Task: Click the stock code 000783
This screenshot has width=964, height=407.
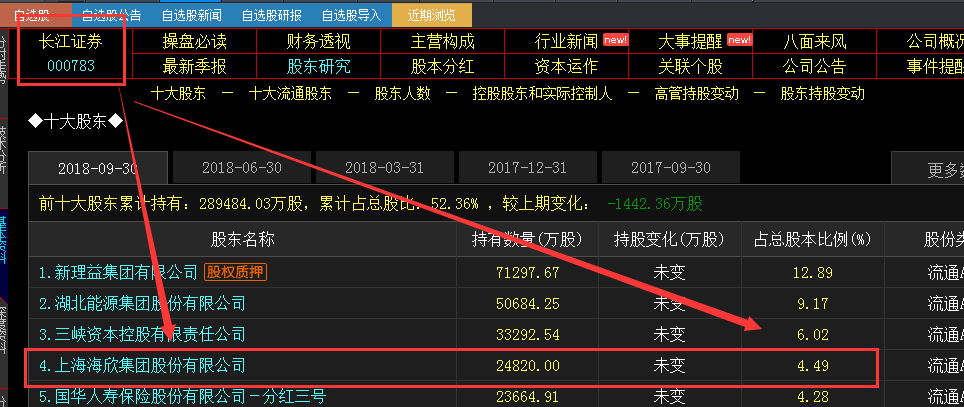Action: click(71, 66)
